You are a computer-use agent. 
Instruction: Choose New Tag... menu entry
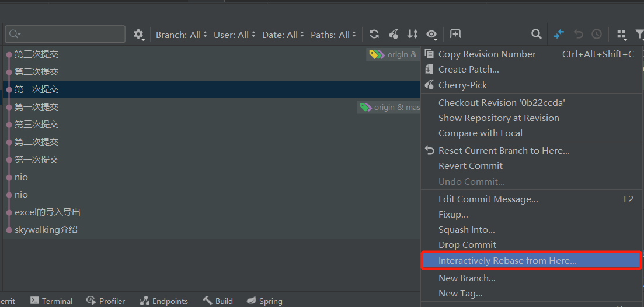point(531,294)
